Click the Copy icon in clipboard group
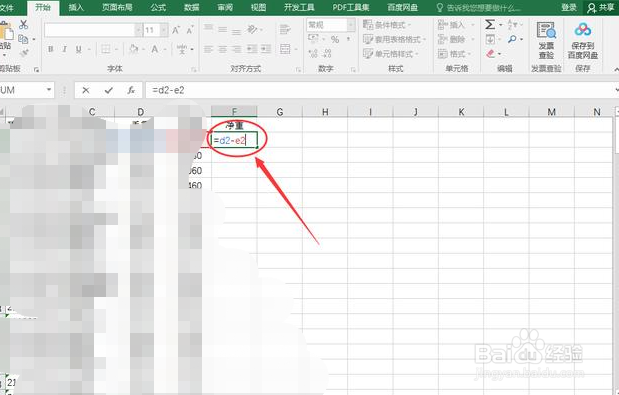This screenshot has height=395, width=619. tap(23, 39)
